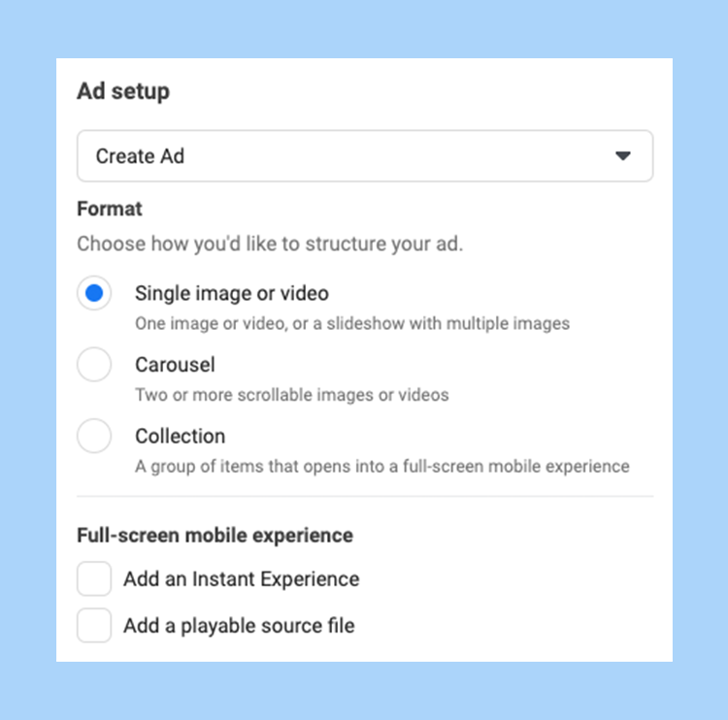Screen dimensions: 728x720
Task: Click 'One image or video, or a slideshow' description
Action: 352,323
